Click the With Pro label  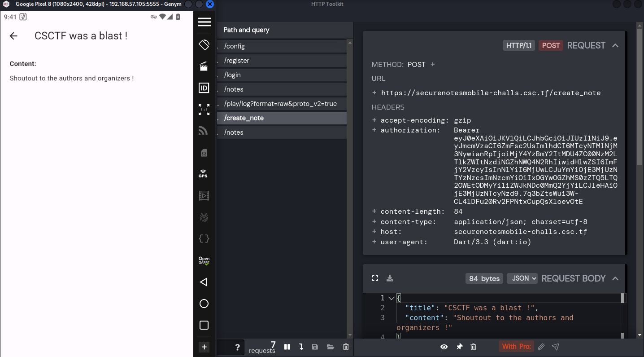[516, 347]
